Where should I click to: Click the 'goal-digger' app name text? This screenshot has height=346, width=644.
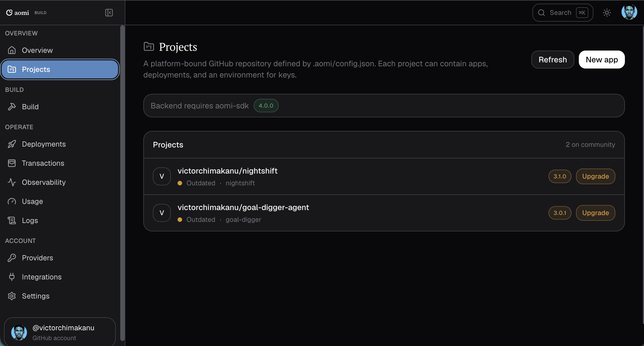pos(243,220)
